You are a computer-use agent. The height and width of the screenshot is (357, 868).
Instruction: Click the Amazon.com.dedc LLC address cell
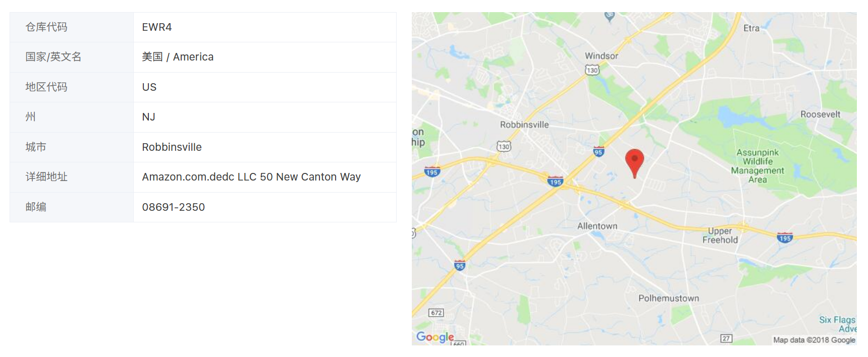click(251, 177)
